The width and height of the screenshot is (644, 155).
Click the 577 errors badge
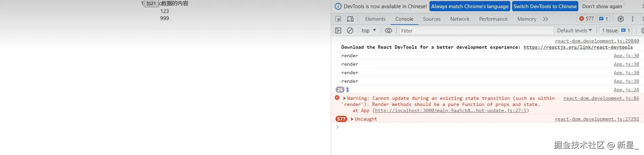587,19
